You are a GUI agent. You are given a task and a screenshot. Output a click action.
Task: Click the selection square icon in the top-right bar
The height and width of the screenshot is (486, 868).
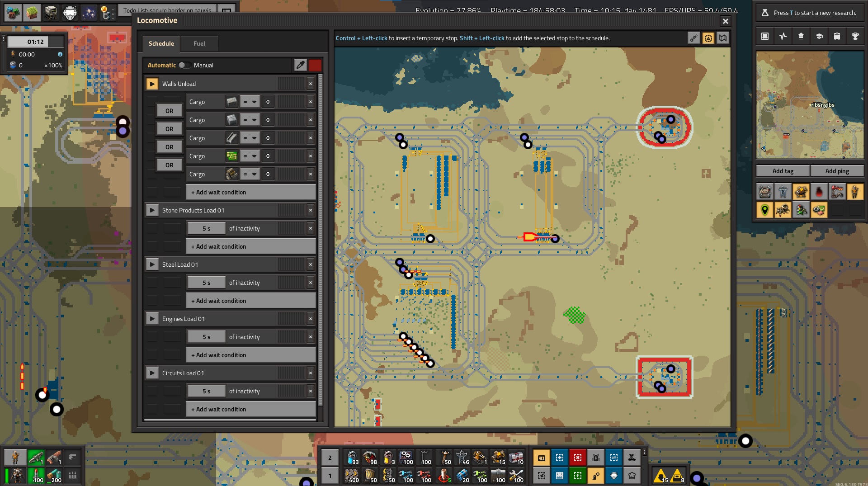pyautogui.click(x=764, y=36)
